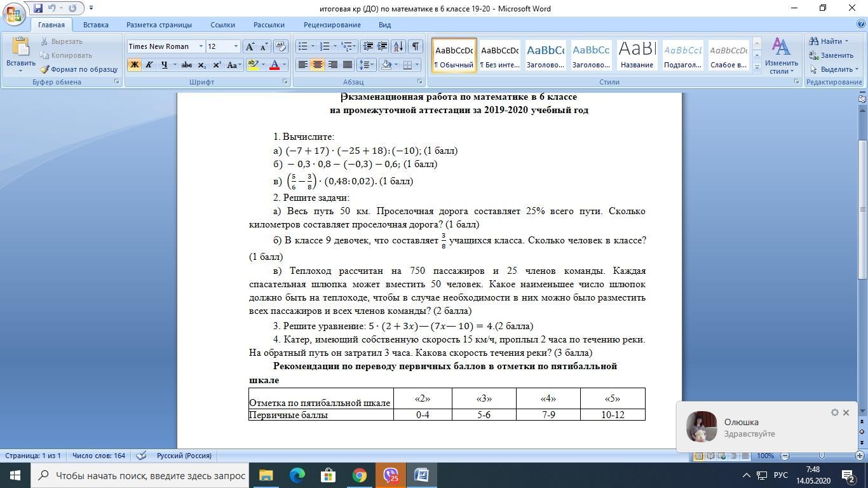Open the font size dropdown
This screenshot has height=488, width=868.
pyautogui.click(x=236, y=46)
